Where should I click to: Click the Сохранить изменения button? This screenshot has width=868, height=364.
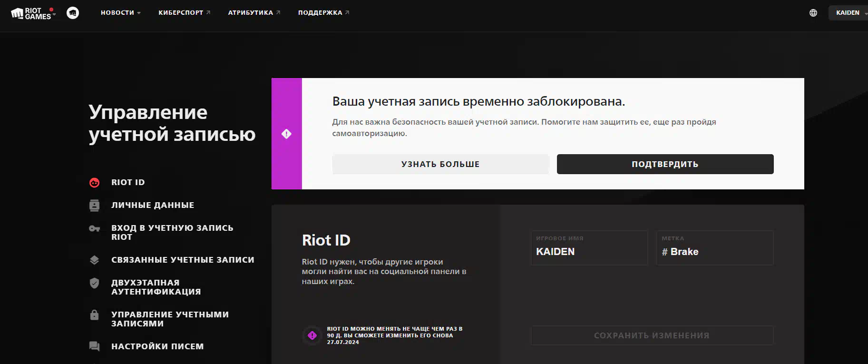click(x=652, y=335)
